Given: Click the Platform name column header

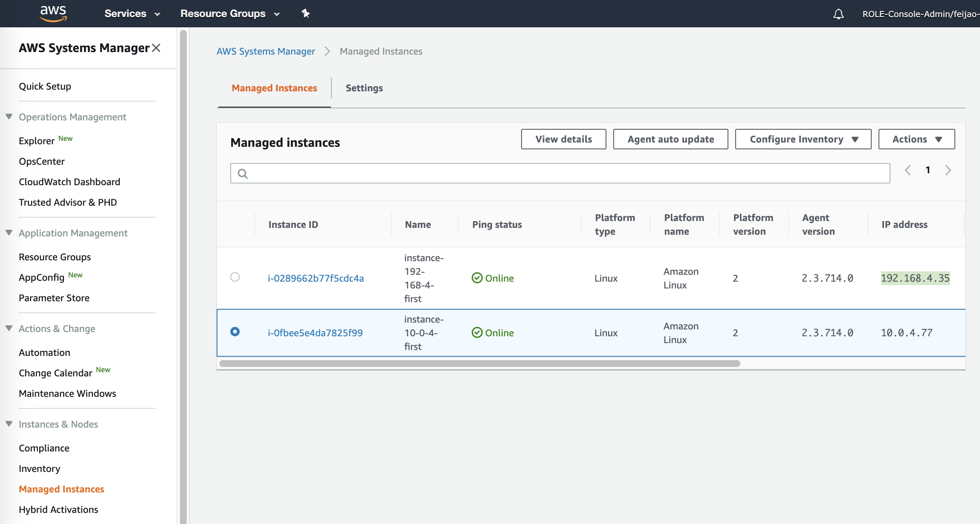Looking at the screenshot, I should coord(684,224).
